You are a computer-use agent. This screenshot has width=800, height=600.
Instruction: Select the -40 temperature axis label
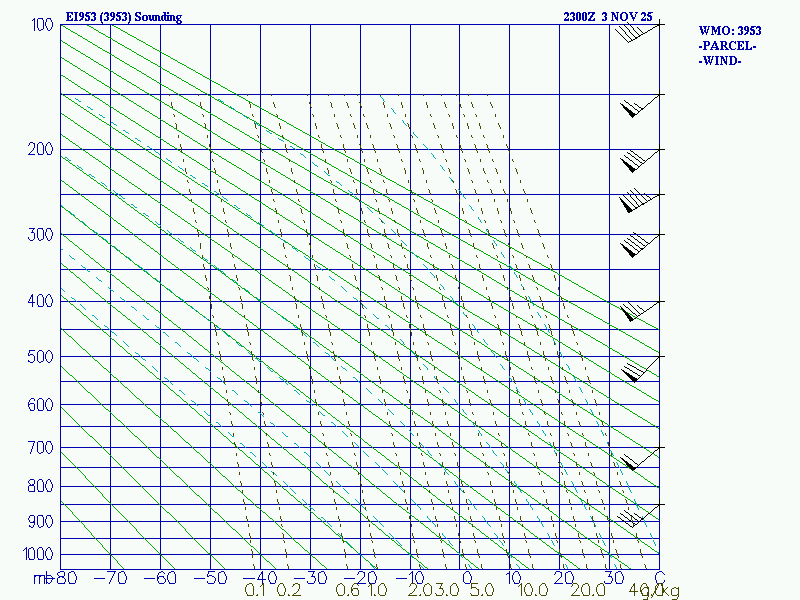click(260, 578)
